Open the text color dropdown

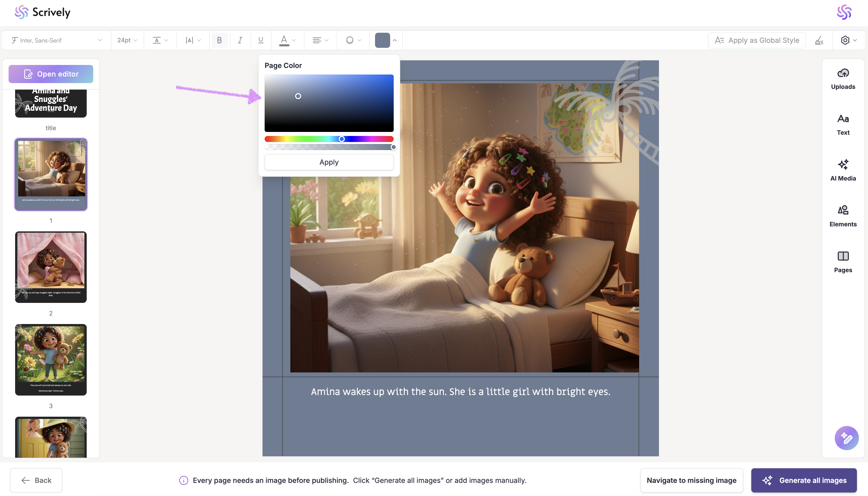pyautogui.click(x=287, y=40)
